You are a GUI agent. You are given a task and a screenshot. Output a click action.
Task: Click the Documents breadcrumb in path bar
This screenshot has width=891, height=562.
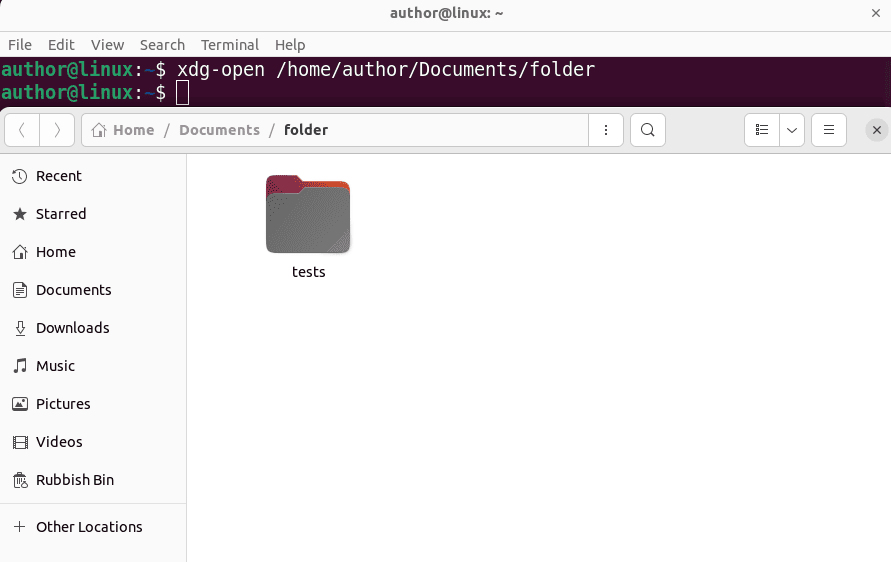coord(219,130)
